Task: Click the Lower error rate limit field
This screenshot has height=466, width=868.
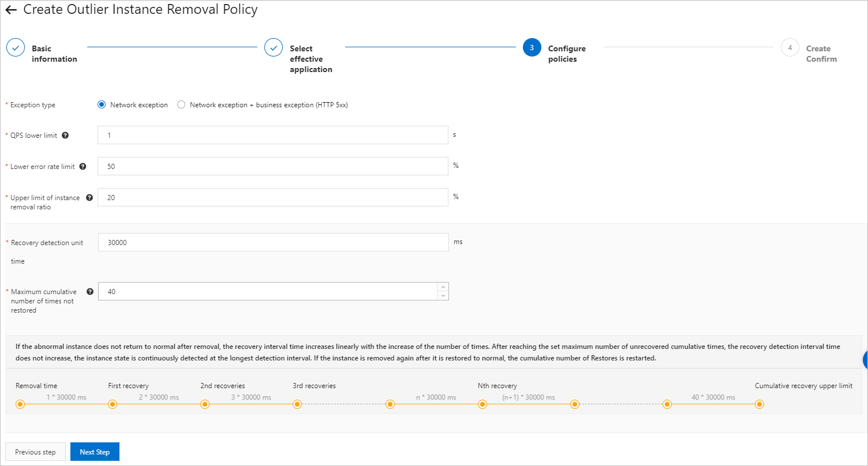Action: point(273,166)
